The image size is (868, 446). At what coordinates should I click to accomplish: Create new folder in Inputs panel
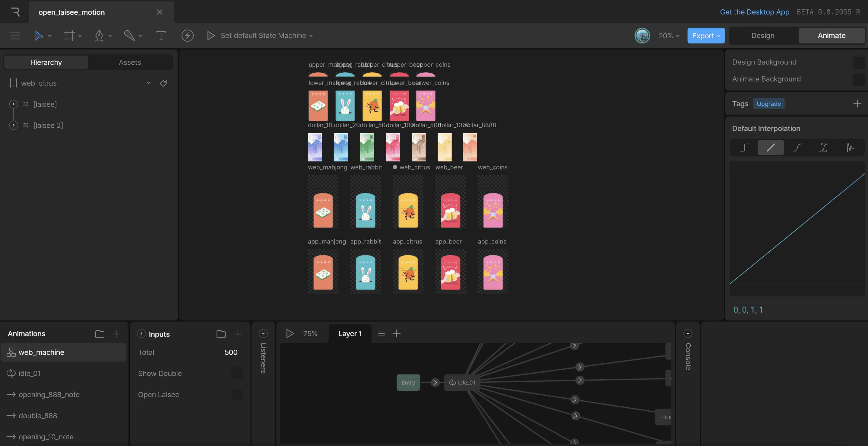click(x=221, y=334)
